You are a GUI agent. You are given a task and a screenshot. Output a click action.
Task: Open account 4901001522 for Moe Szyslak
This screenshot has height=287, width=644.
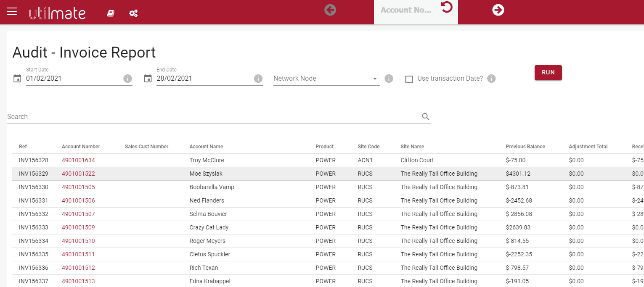(x=78, y=174)
